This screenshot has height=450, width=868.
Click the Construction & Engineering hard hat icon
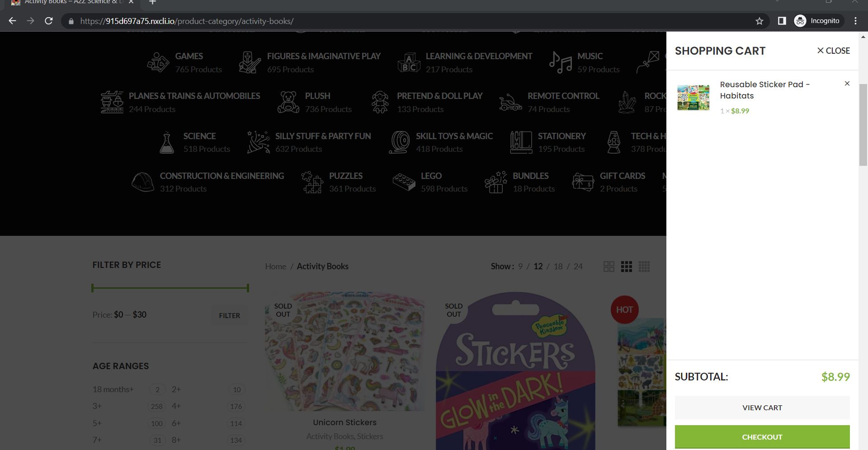[143, 182]
